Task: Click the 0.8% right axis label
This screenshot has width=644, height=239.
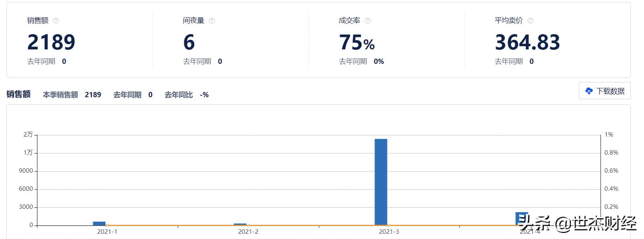Action: point(611,153)
